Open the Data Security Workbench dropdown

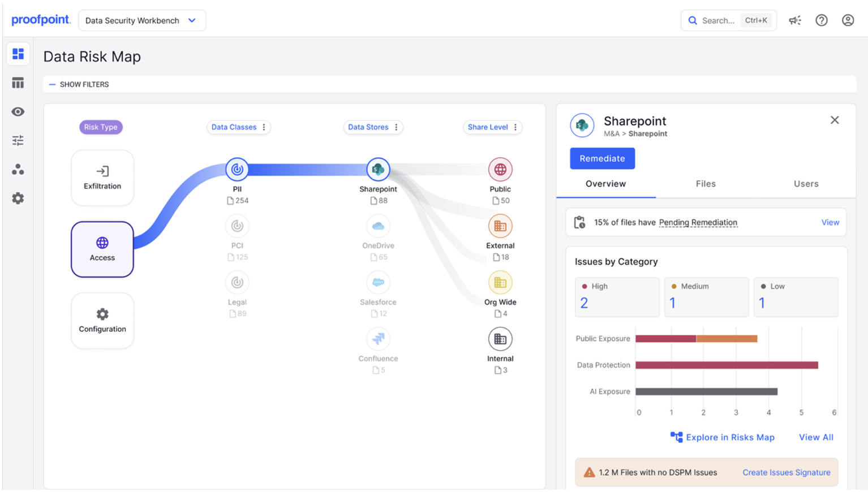pos(141,20)
